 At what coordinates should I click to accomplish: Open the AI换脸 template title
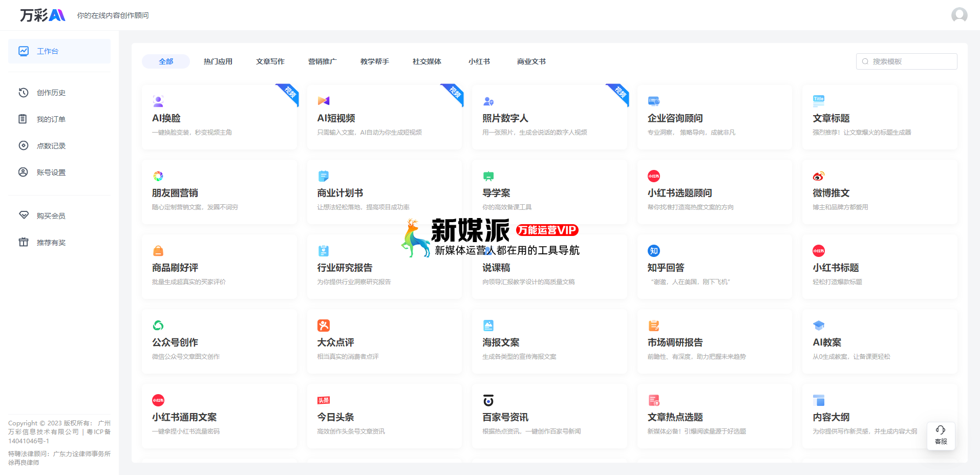[166, 118]
